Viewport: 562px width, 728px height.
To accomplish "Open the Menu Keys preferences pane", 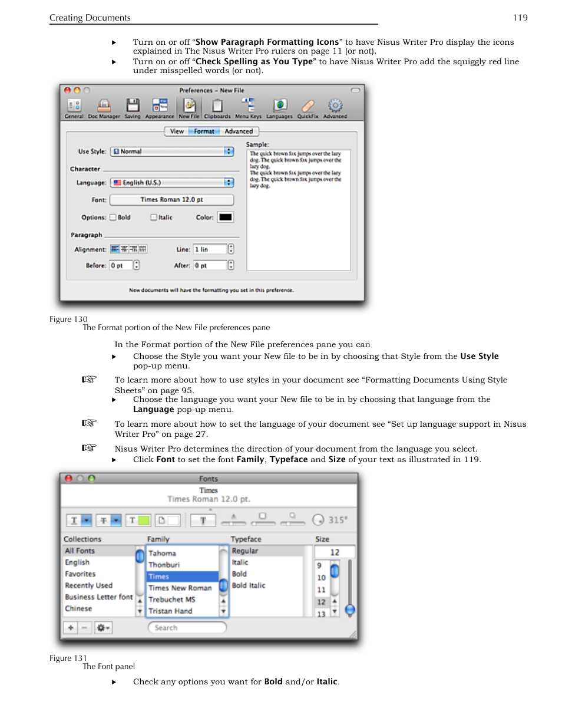I will tap(248, 108).
